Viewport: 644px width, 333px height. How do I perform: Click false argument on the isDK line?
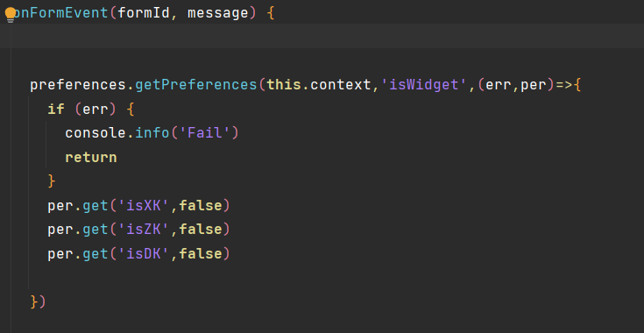point(201,253)
